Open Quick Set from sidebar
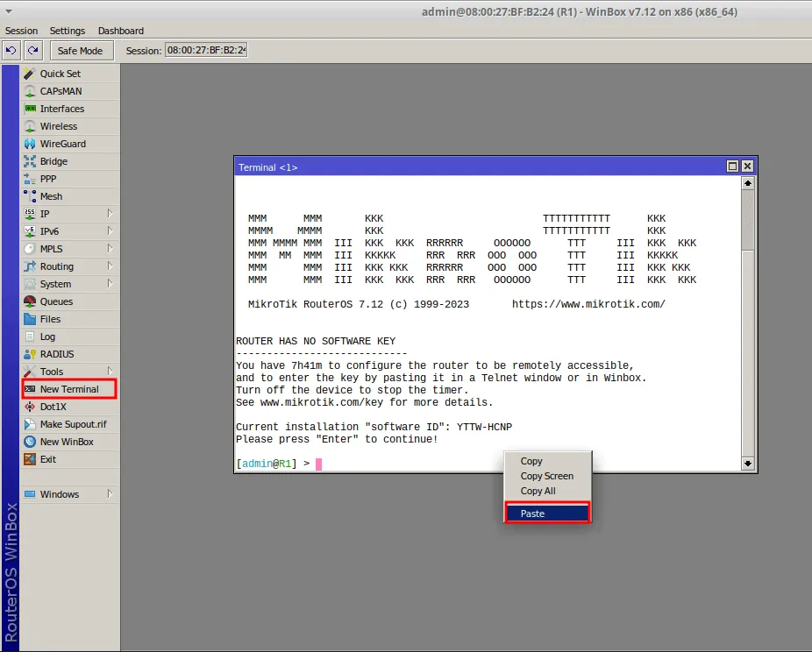This screenshot has height=652, width=812. [69, 74]
